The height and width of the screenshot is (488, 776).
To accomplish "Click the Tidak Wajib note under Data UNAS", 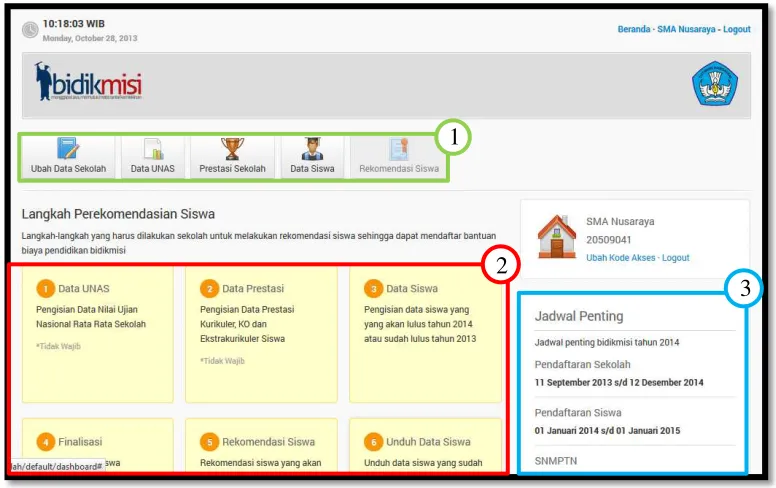I will [58, 346].
